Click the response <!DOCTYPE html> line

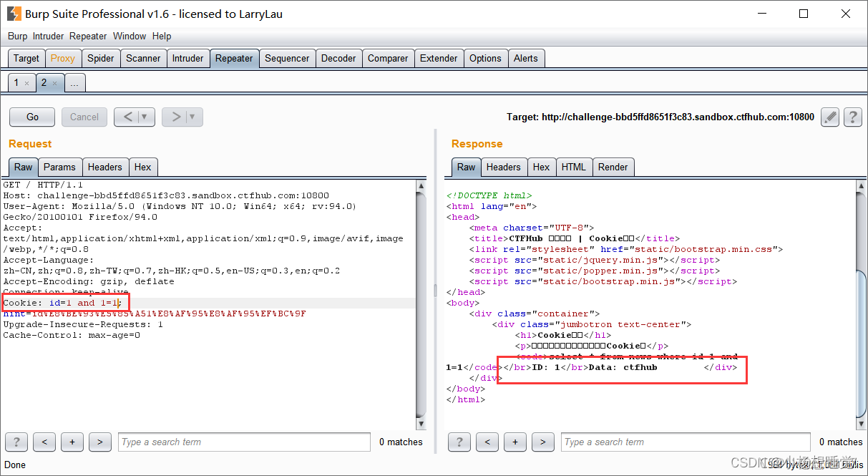coord(489,195)
